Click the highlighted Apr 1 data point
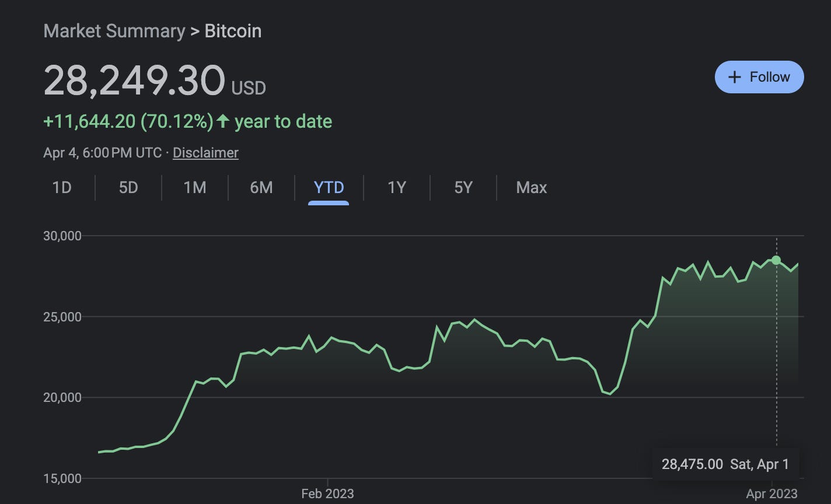831x504 pixels. (x=777, y=260)
